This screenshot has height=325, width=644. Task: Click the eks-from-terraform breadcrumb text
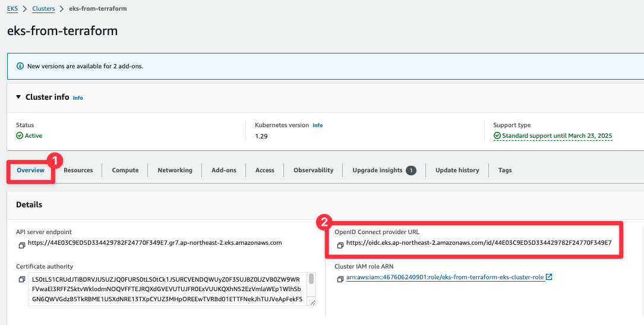click(98, 9)
